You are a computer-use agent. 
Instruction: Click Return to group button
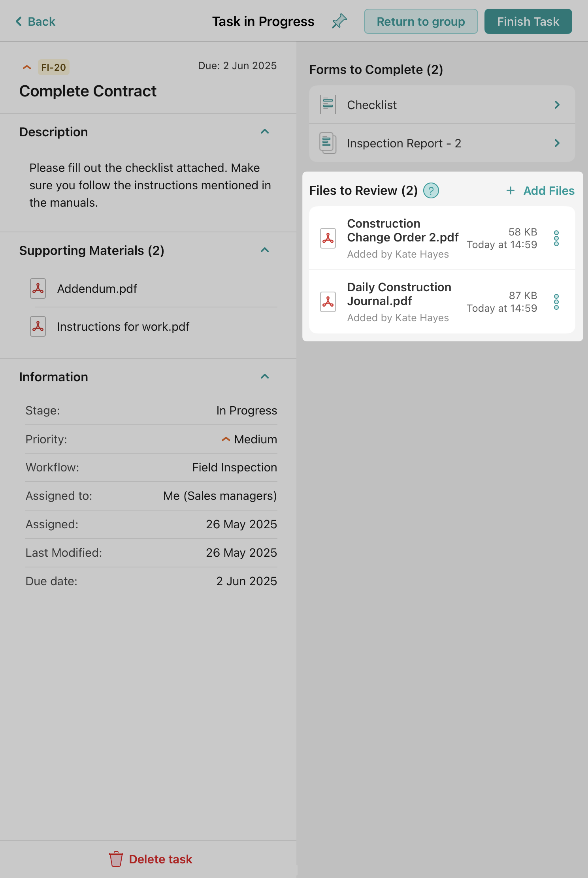[420, 21]
